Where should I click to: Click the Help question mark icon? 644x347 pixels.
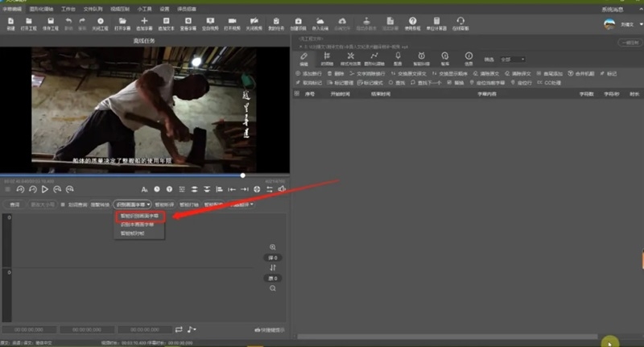(414, 22)
